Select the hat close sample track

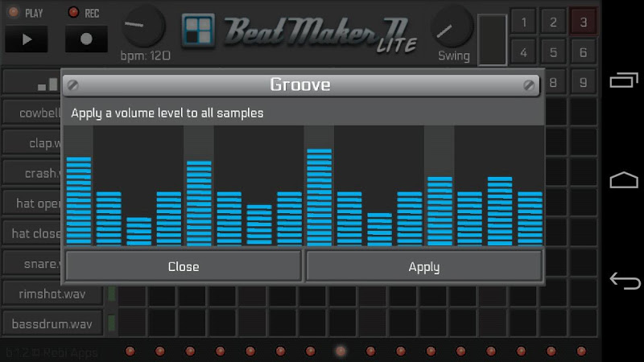tap(32, 233)
